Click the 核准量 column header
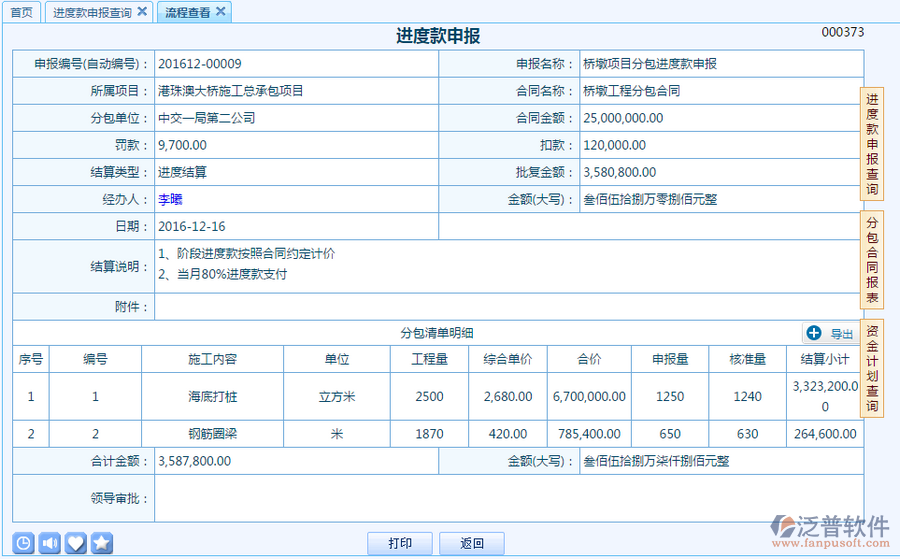 tap(748, 359)
